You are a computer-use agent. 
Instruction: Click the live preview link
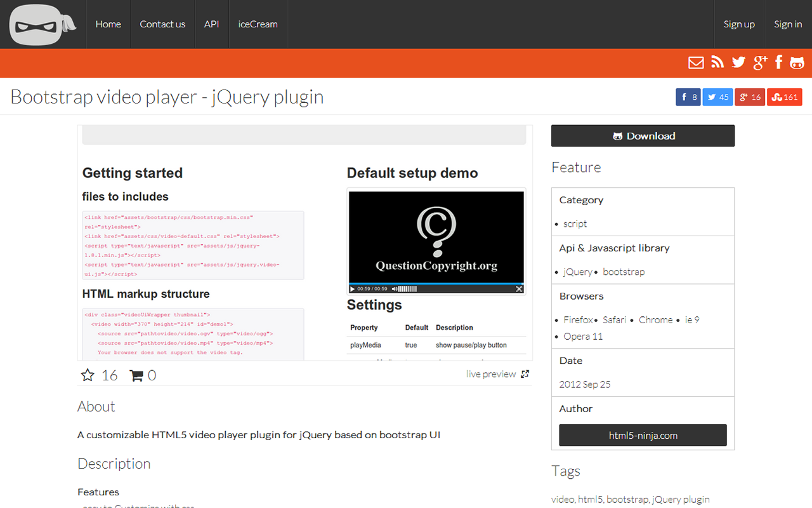pos(491,374)
